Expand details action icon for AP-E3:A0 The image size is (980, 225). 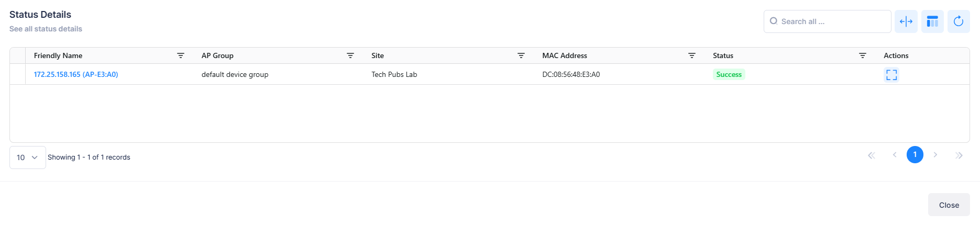coord(891,75)
